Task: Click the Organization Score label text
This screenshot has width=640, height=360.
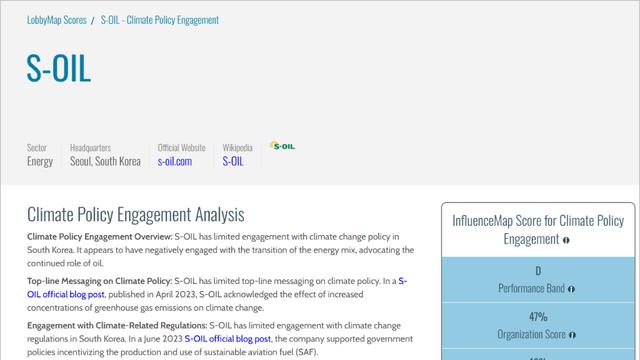Action: [x=531, y=334]
